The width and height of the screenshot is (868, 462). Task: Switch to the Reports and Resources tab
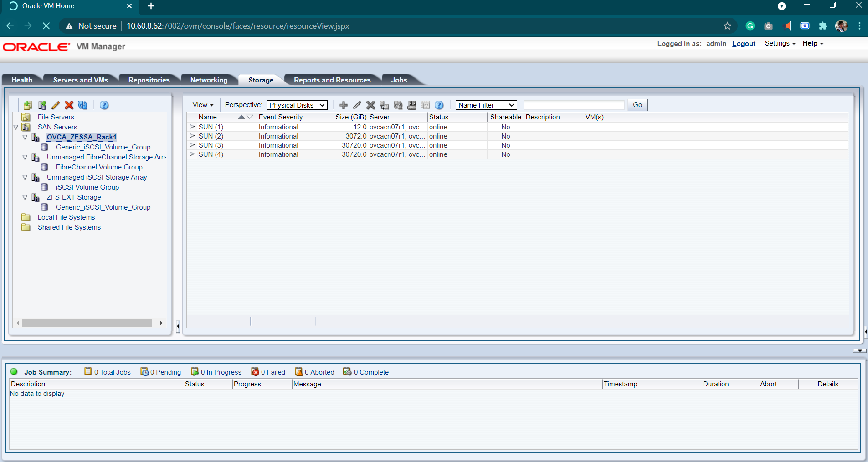pyautogui.click(x=332, y=80)
